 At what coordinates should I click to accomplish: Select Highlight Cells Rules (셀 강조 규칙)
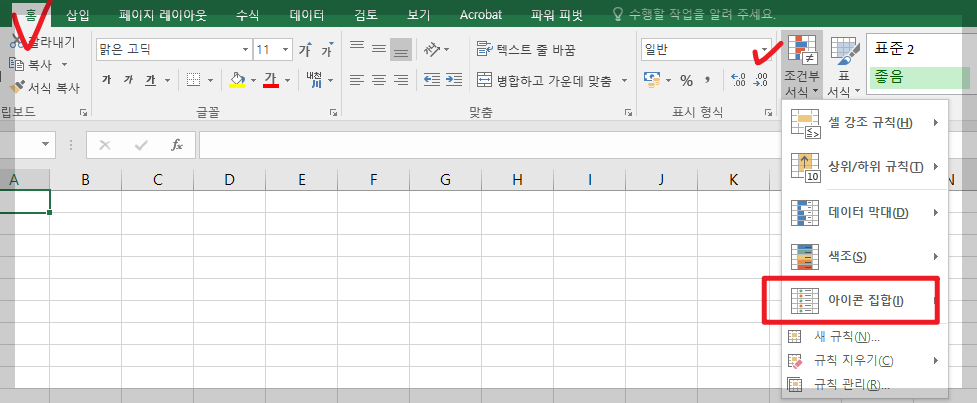coord(865,123)
